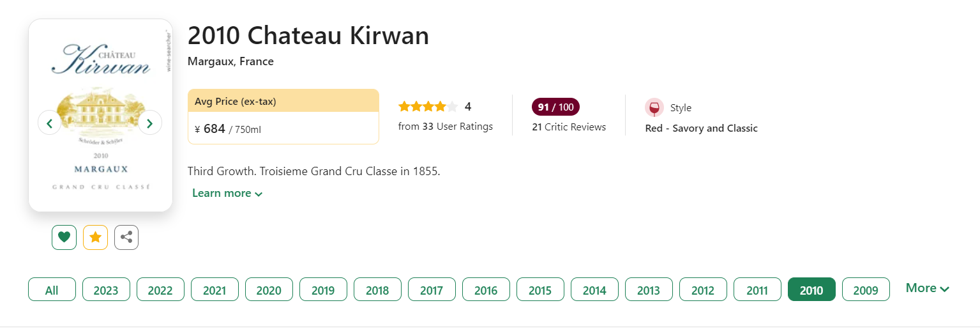The width and height of the screenshot is (980, 333).
Task: Click the next label image arrow
Action: [x=150, y=123]
